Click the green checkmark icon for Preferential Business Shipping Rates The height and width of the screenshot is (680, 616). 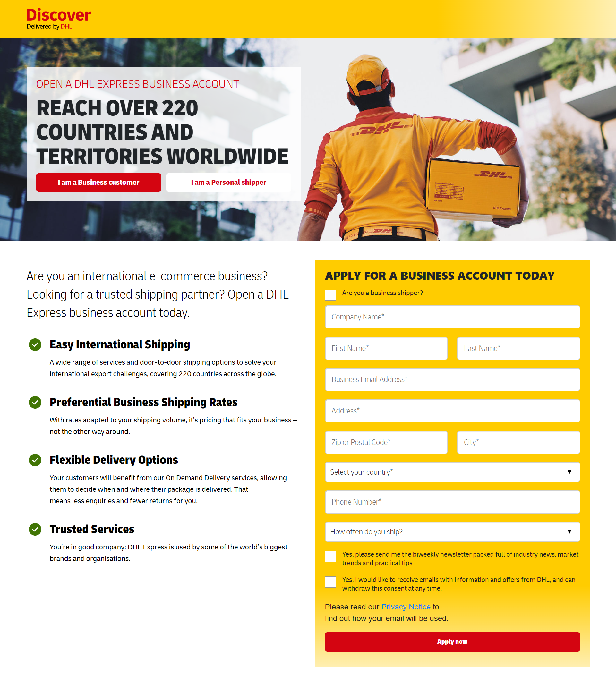pyautogui.click(x=36, y=402)
